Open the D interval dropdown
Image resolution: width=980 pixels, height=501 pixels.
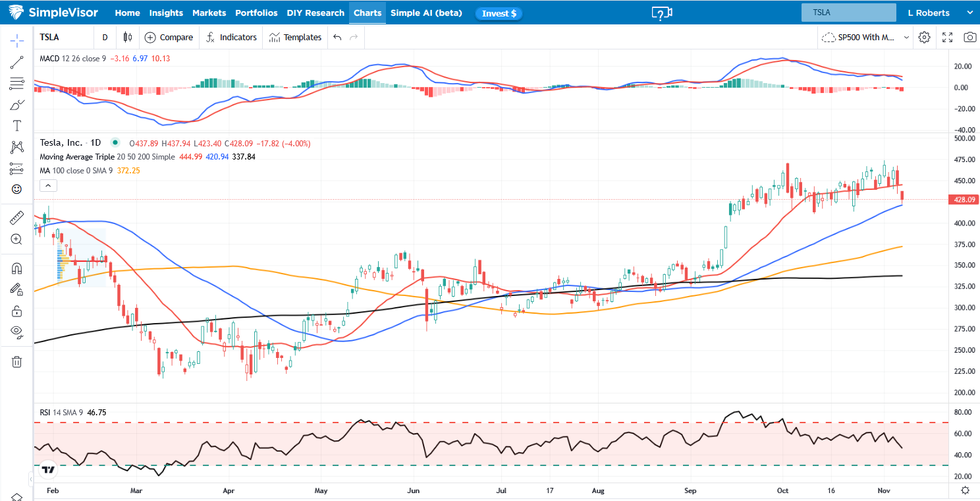point(105,38)
